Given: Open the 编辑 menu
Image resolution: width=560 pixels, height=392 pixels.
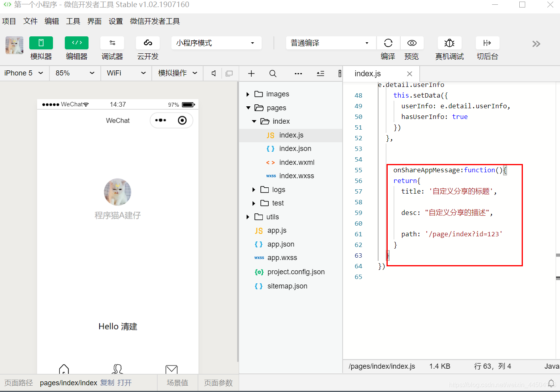Looking at the screenshot, I should [52, 21].
